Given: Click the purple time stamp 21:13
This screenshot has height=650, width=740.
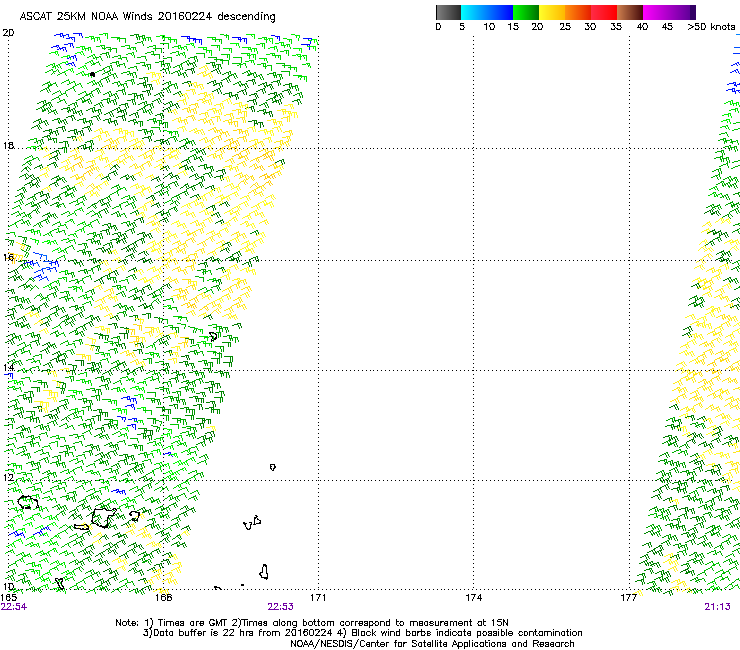Looking at the screenshot, I should tap(717, 607).
